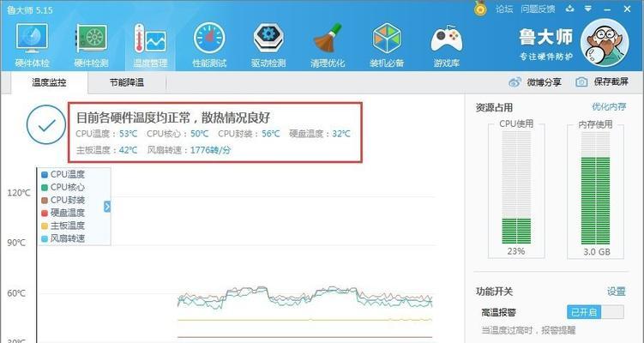The image size is (644, 343).
Task: Click the 鲁大师 mascot avatar
Action: (605, 43)
